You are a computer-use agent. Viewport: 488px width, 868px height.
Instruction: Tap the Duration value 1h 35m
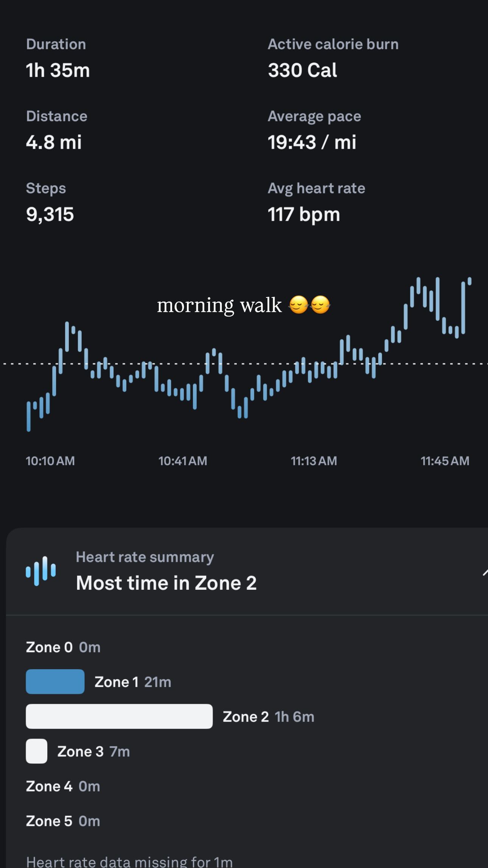coord(58,70)
